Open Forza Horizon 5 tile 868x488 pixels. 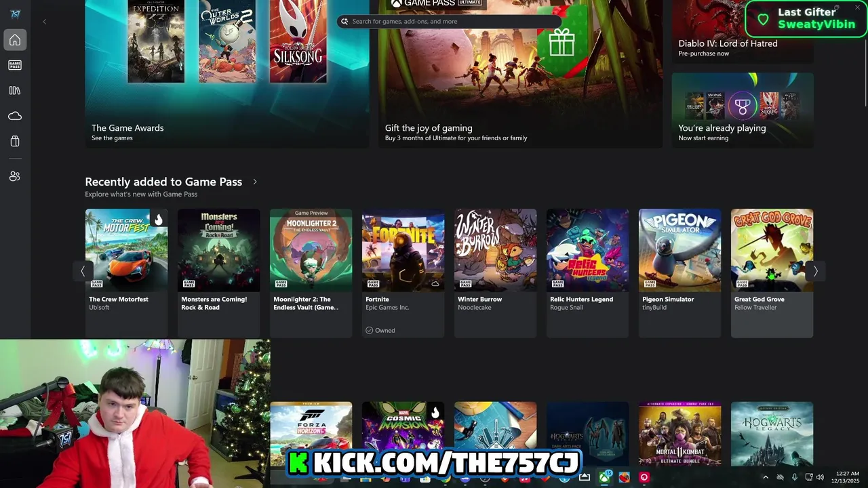(x=311, y=434)
